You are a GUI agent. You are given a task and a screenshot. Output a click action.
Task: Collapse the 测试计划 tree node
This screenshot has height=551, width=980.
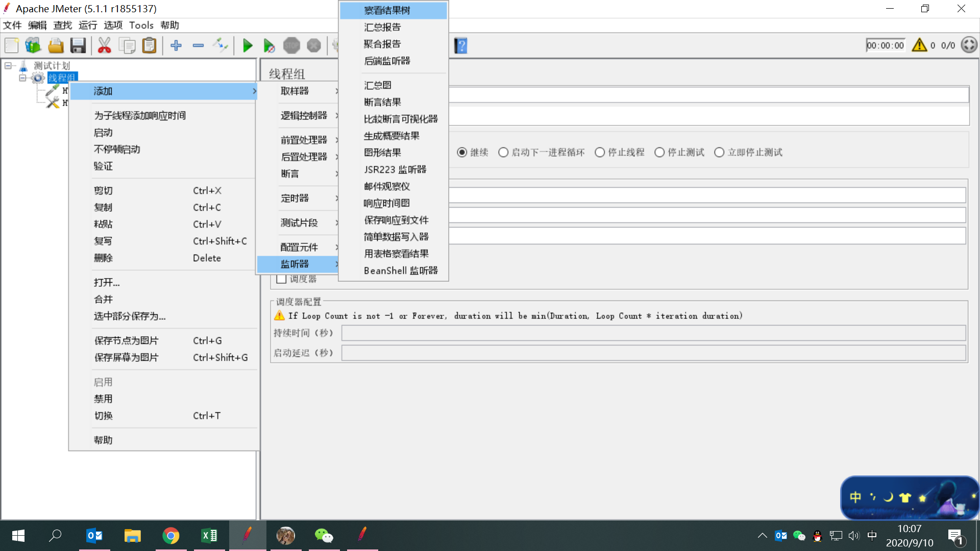(x=8, y=66)
